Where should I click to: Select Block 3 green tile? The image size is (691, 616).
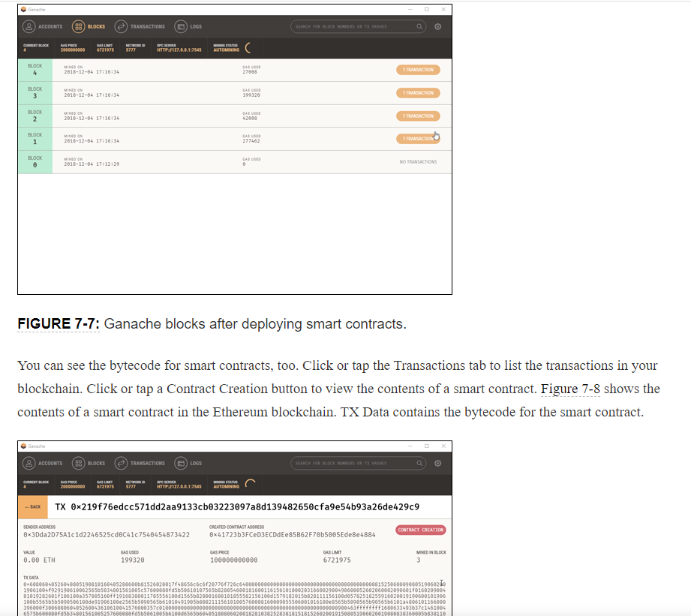[x=35, y=93]
